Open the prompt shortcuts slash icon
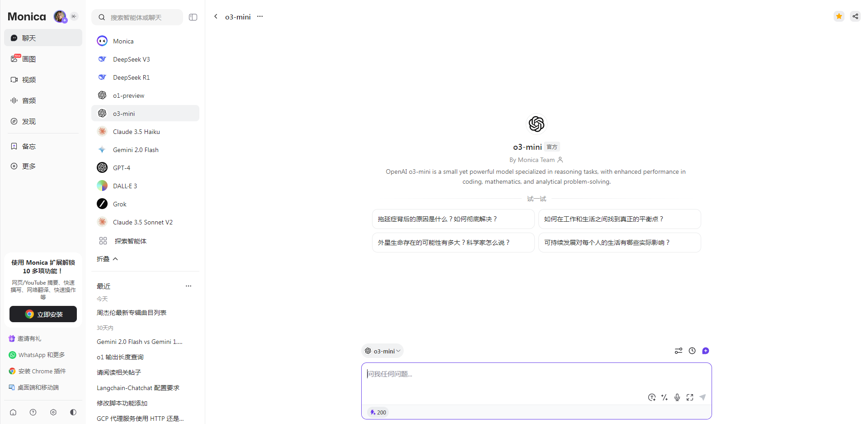The image size is (868, 424). tap(665, 397)
